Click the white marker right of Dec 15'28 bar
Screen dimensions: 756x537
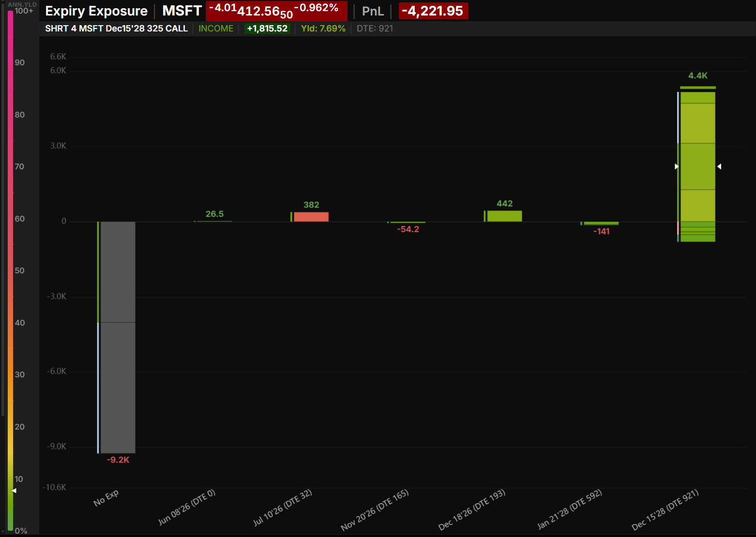(x=719, y=166)
